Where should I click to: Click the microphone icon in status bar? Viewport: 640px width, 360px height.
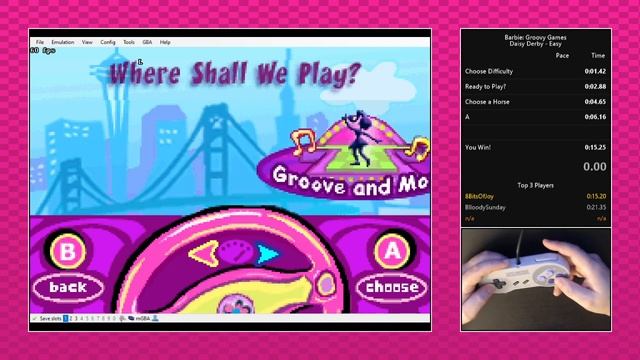(x=122, y=318)
